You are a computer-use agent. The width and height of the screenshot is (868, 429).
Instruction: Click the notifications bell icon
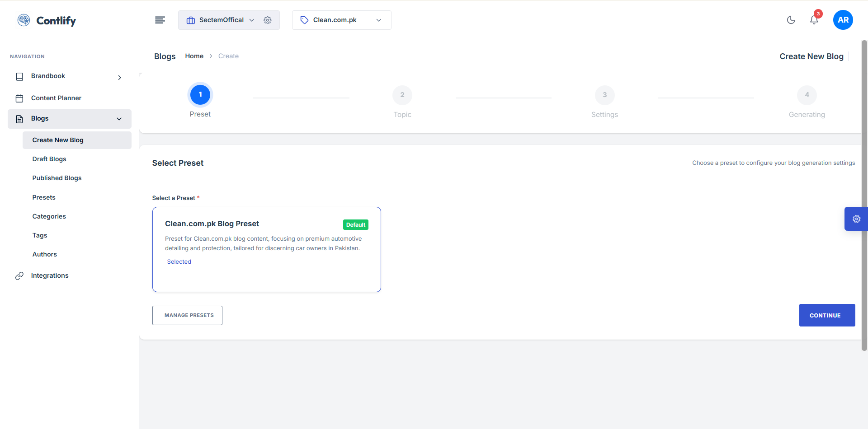(814, 20)
